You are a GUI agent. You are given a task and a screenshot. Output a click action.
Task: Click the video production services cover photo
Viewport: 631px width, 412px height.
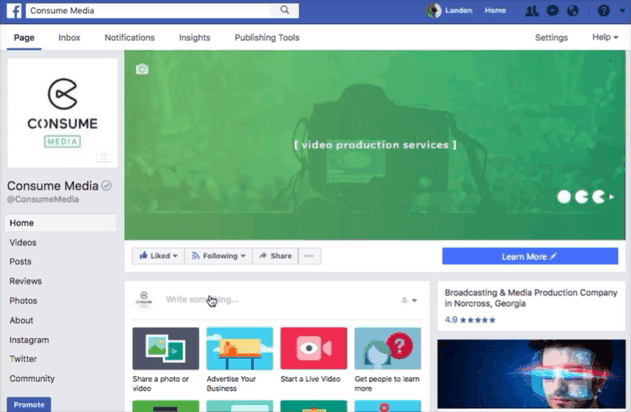click(375, 145)
